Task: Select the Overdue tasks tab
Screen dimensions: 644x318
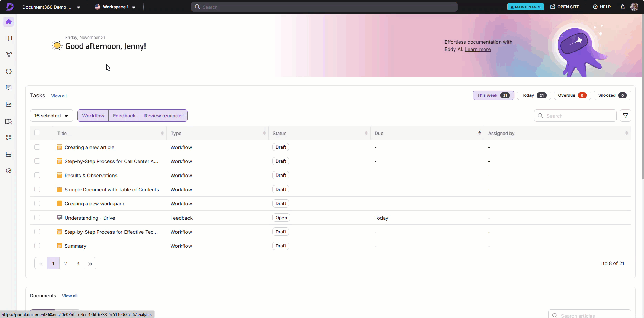Action: point(572,95)
